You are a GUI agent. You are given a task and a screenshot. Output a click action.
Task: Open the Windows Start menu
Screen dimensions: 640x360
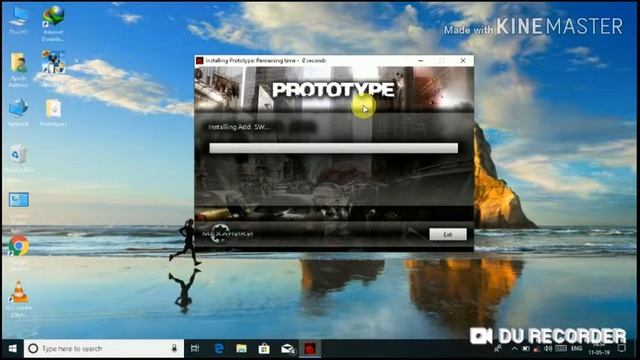coord(12,349)
